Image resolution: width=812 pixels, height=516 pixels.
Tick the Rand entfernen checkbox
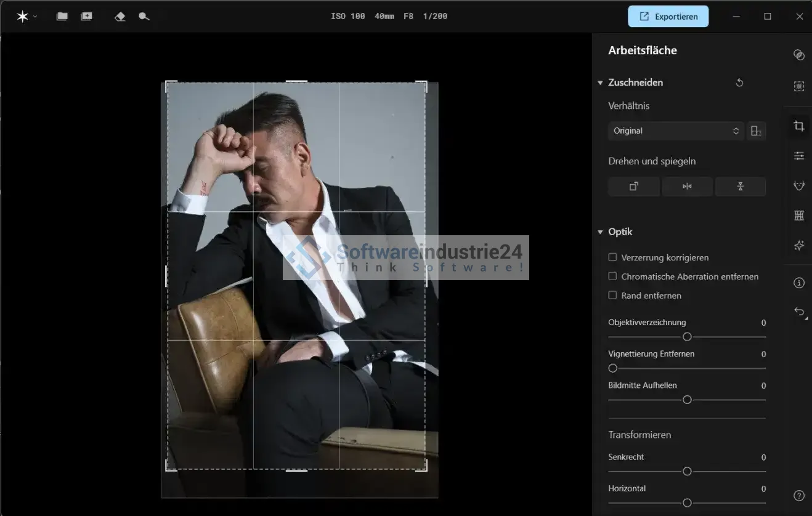(x=612, y=296)
